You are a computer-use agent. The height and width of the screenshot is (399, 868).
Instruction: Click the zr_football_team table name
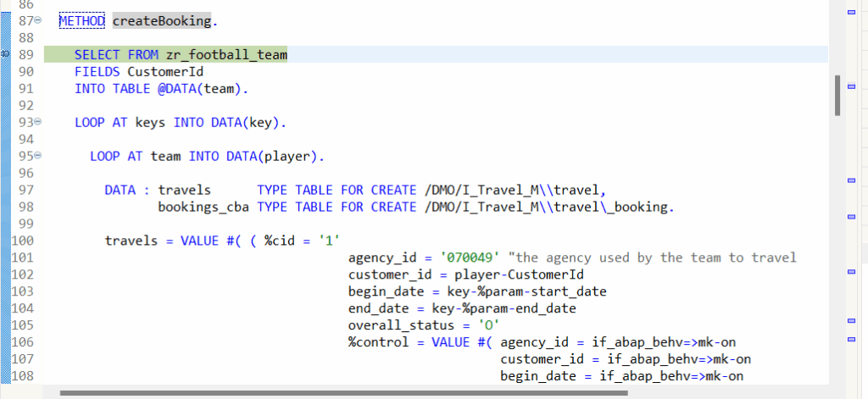coord(226,55)
